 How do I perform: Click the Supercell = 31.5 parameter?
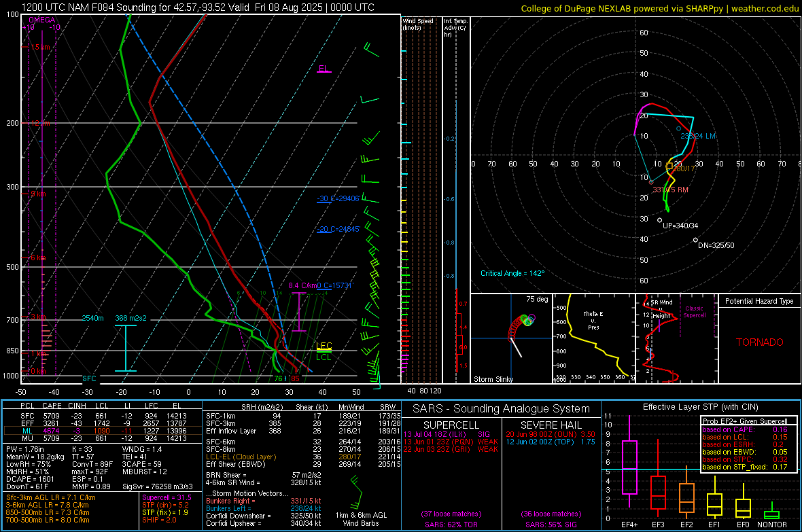[x=167, y=497]
